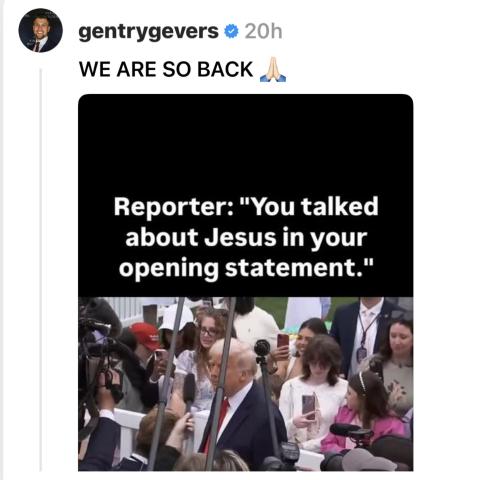The image size is (500, 480).
Task: Click the praying hands emoji
Action: [273, 70]
